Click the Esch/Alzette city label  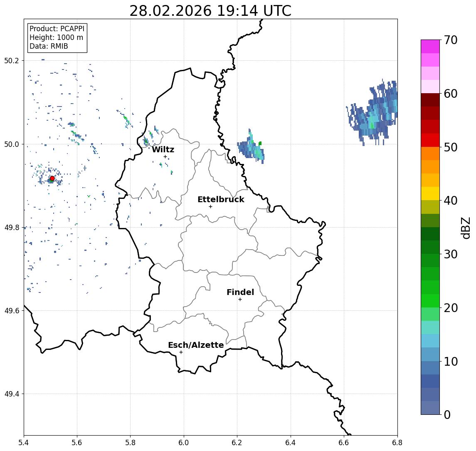(196, 345)
